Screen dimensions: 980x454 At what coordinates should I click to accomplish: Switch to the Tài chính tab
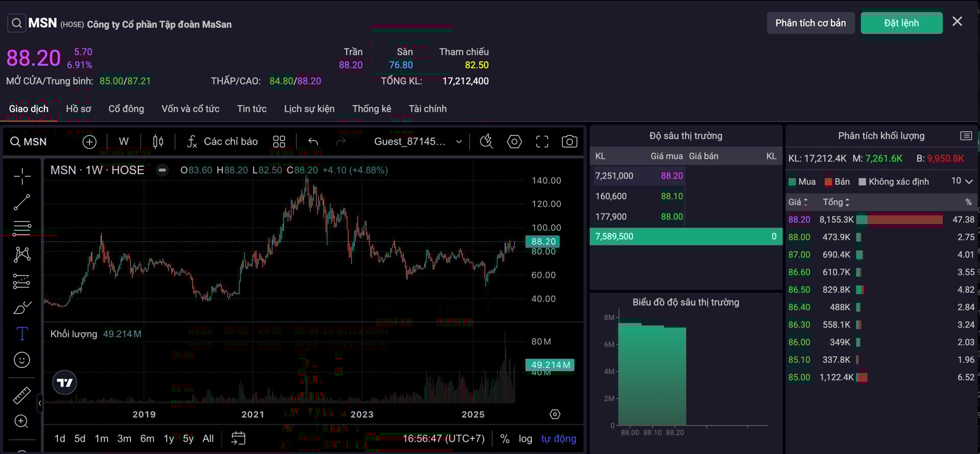tap(427, 109)
